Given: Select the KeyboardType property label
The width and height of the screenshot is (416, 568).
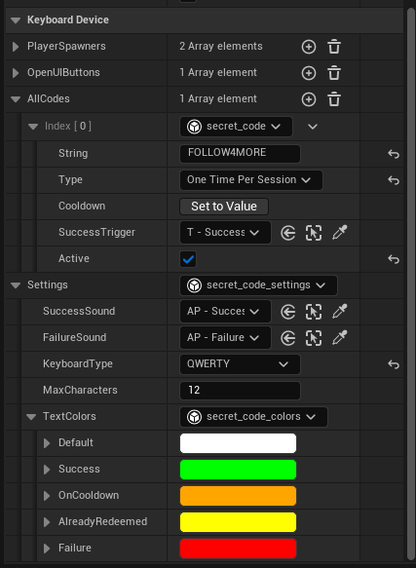Looking at the screenshot, I should click(x=78, y=364).
